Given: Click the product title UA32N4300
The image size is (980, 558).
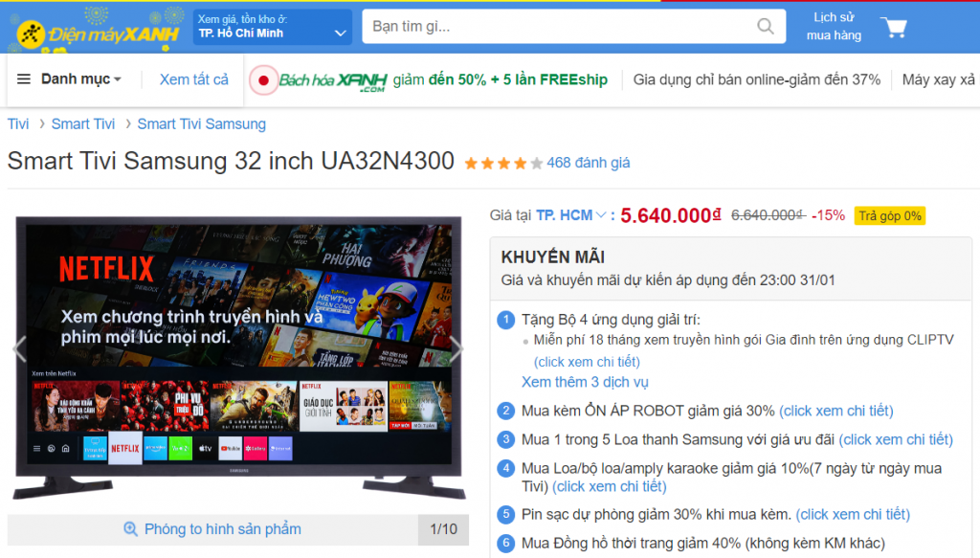Looking at the screenshot, I should tap(231, 161).
